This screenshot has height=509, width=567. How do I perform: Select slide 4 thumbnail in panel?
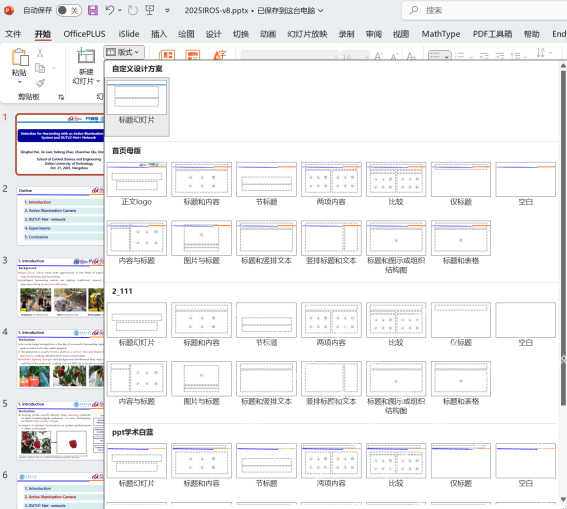(x=60, y=359)
